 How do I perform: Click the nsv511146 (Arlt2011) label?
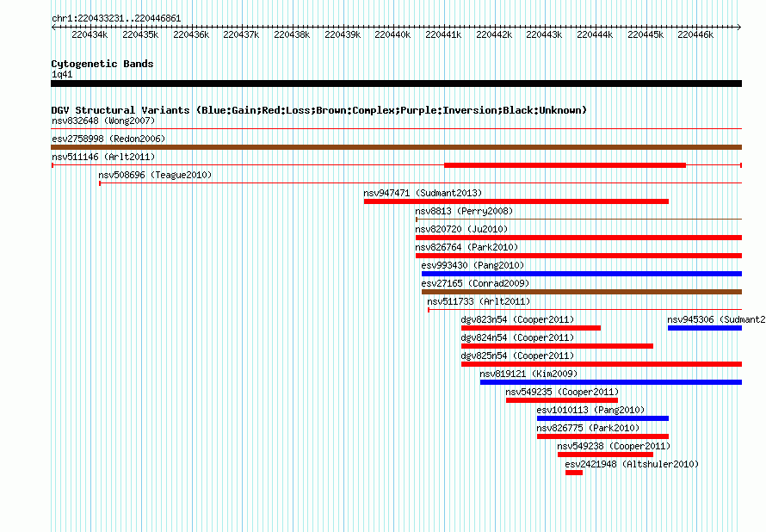coord(103,157)
